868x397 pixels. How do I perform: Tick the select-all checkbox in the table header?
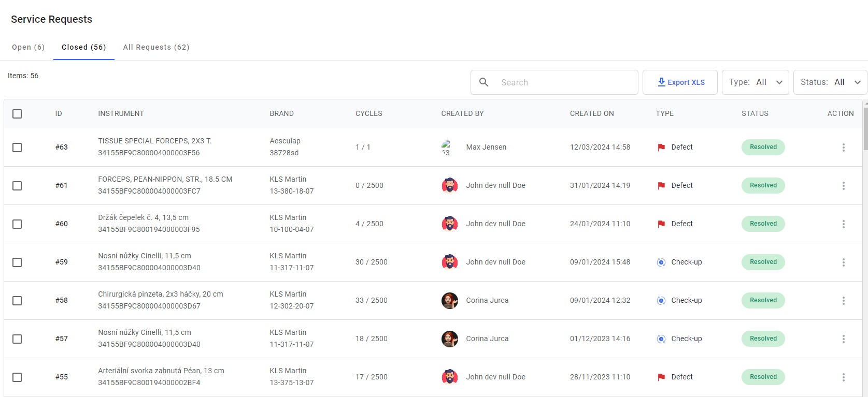click(17, 114)
